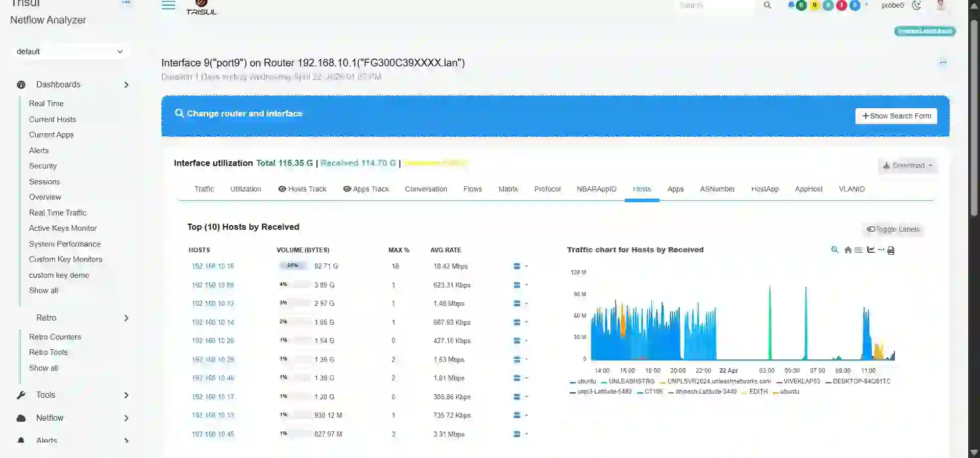Open the user avatar in header
This screenshot has width=980, height=458.
click(x=941, y=5)
